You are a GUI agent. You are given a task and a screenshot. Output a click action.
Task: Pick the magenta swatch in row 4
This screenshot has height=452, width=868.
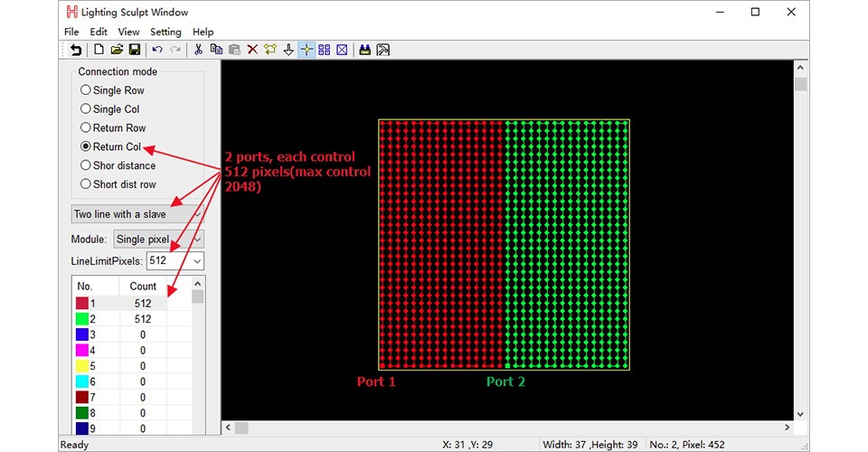pos(82,350)
